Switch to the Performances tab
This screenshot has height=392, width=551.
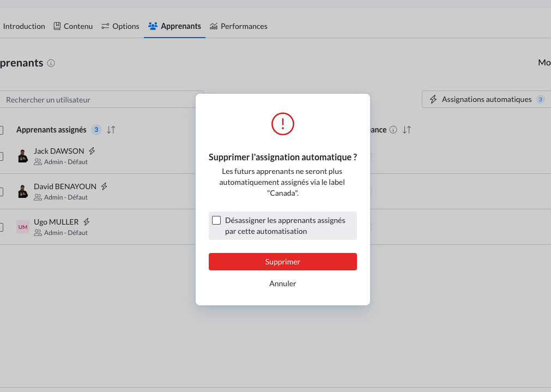tap(239, 26)
